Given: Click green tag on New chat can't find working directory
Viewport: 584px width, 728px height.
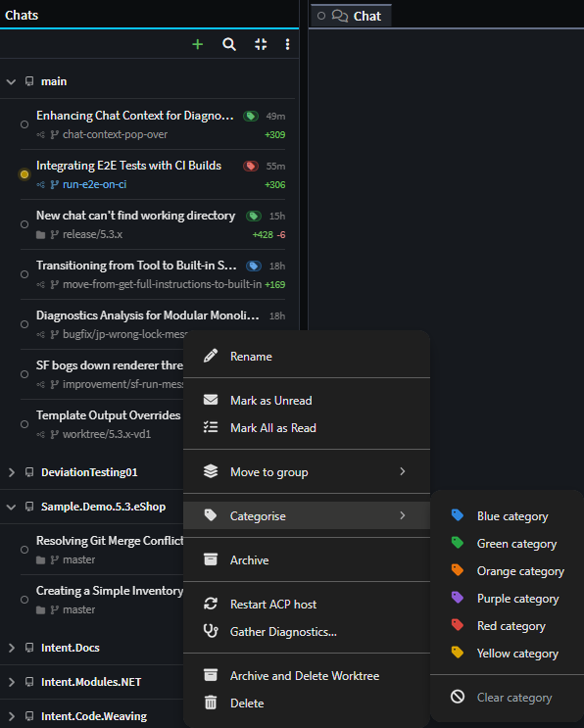Looking at the screenshot, I should pos(254,216).
